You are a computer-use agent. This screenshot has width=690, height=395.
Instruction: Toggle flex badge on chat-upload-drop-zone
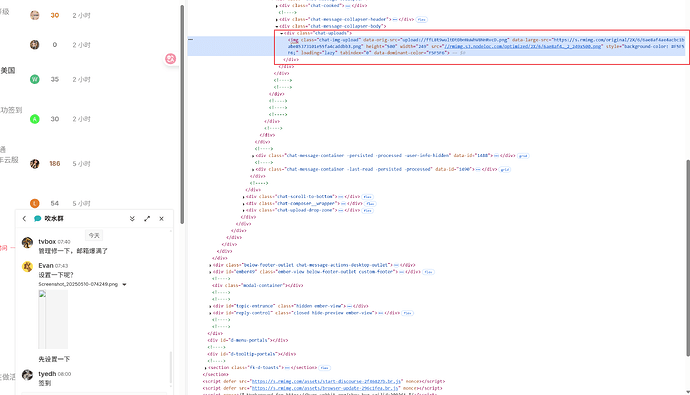(368, 211)
